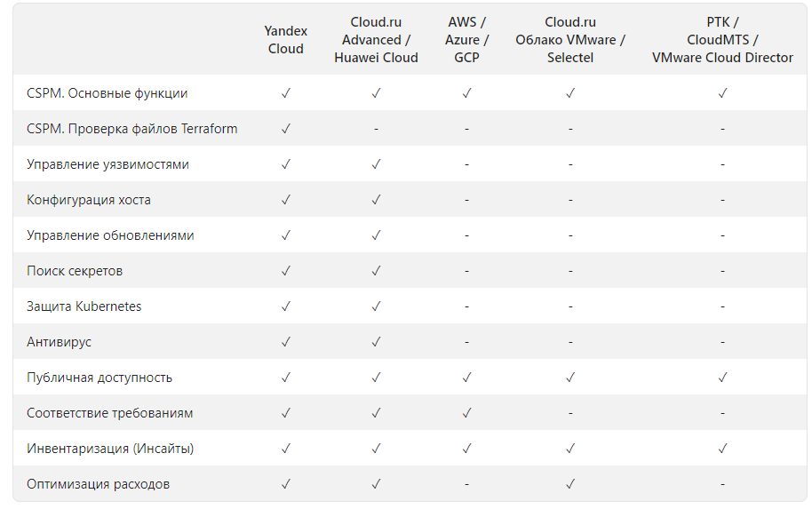Click the РТК/CloudMTS checkmark for Публичная доступность
The image size is (812, 517).
(x=722, y=378)
